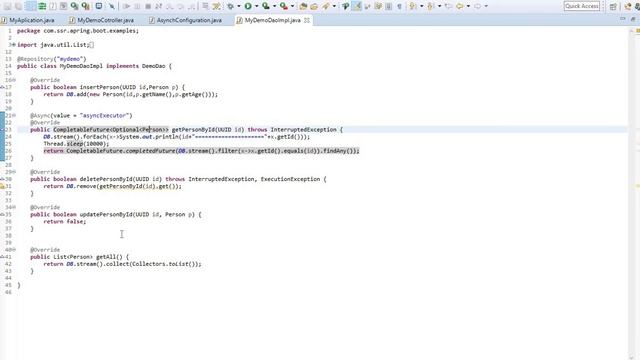Open the Next Annotation dropdown arrow

tap(422, 6)
